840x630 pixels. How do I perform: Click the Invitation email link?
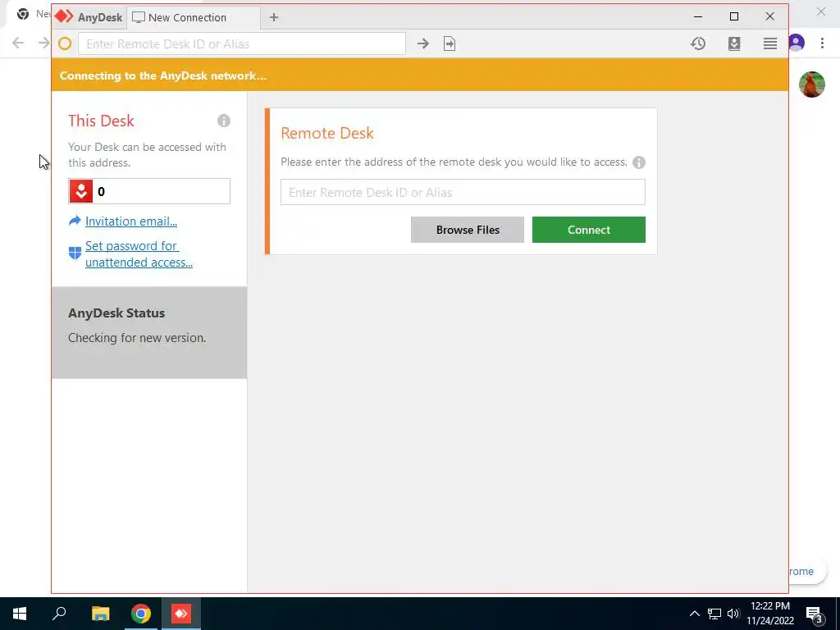pyautogui.click(x=131, y=221)
